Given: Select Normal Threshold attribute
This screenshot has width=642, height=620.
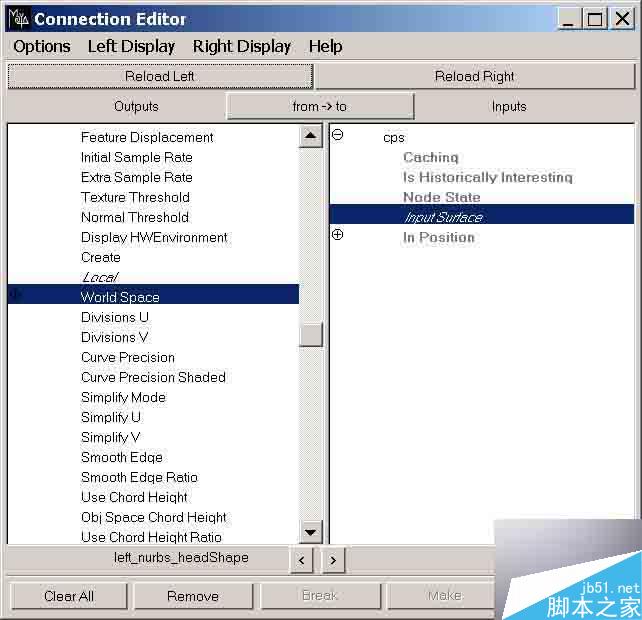Looking at the screenshot, I should coord(135,217).
